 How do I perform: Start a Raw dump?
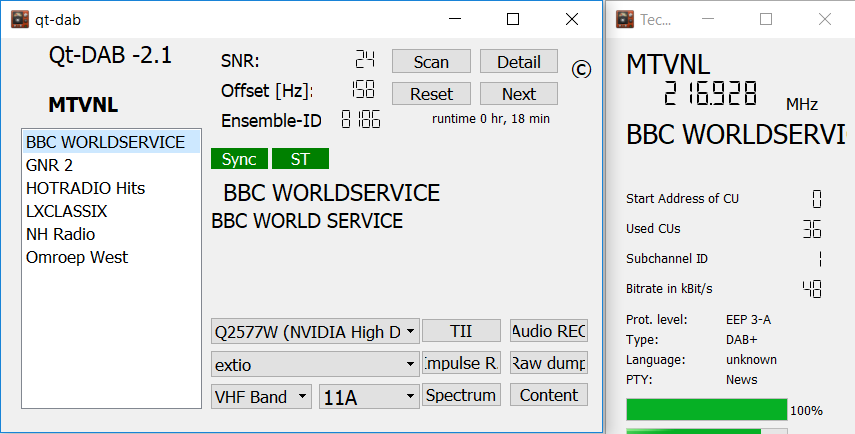pyautogui.click(x=549, y=363)
